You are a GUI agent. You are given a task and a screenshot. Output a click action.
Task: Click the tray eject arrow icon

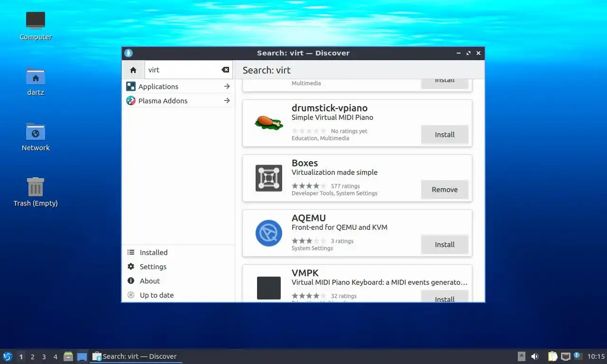tap(521, 356)
